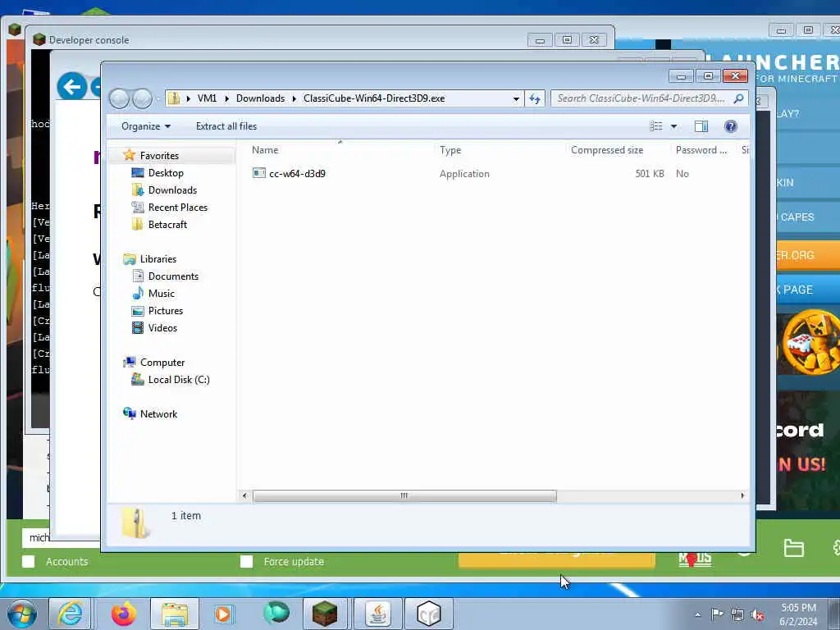Open the Minecraft grass block taskbar icon
The width and height of the screenshot is (840, 630).
(x=325, y=614)
